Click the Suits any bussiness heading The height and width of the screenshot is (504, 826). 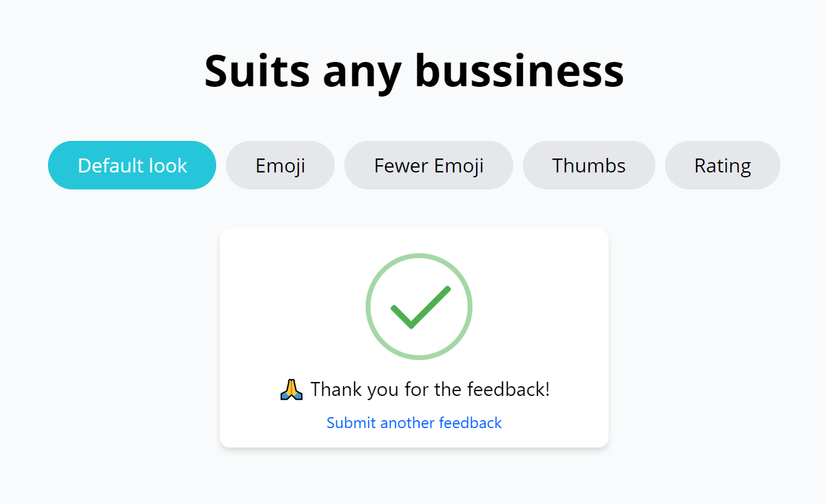pyautogui.click(x=414, y=71)
